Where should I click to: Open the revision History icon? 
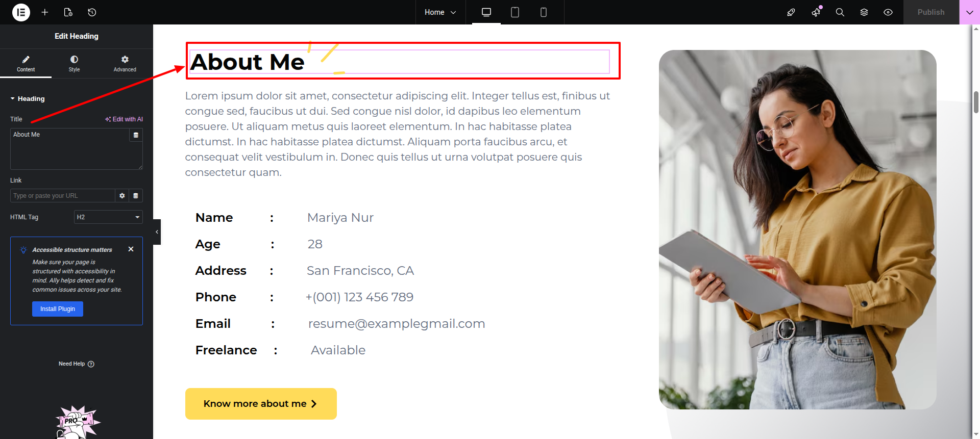tap(92, 12)
